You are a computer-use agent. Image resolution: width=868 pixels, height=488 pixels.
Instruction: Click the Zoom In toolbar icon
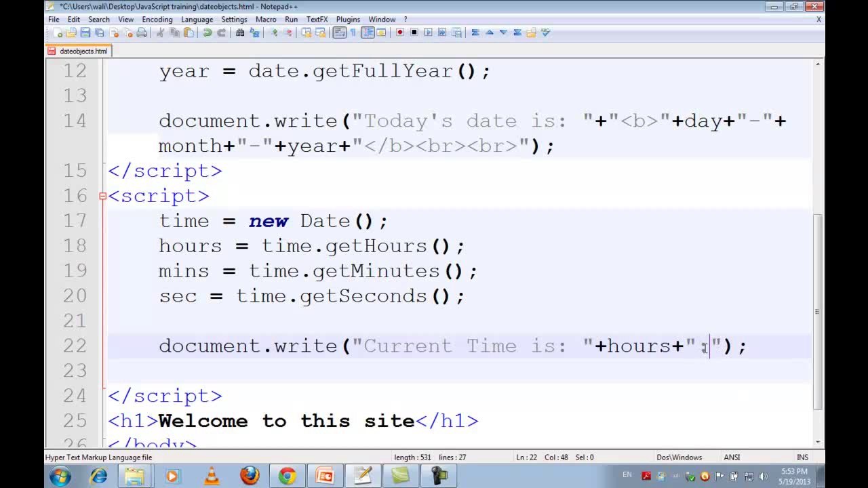pyautogui.click(x=274, y=33)
